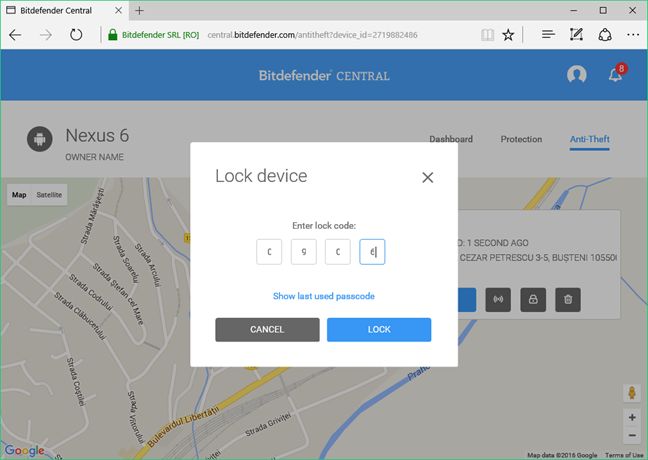This screenshot has height=460, width=648.
Task: Click the Street View pegman icon
Action: [x=632, y=393]
